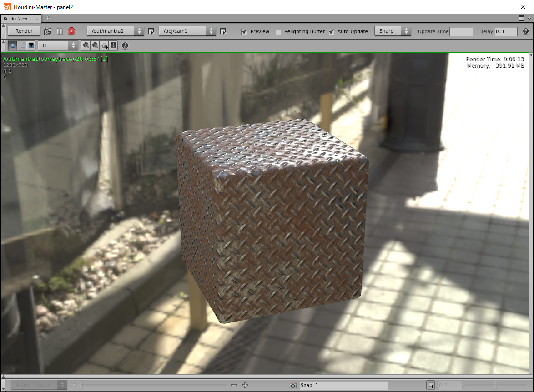Open the /obj/cam1 camera dropdown
The width and height of the screenshot is (534, 392).
[x=187, y=31]
